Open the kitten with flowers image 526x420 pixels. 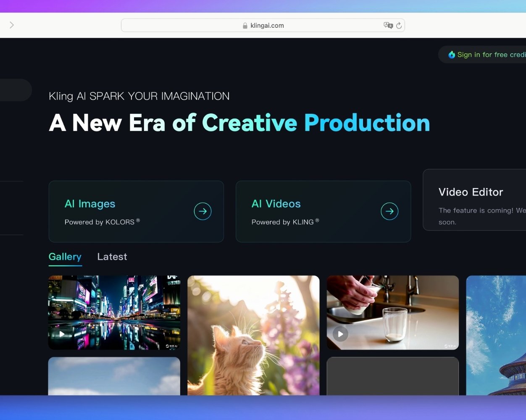coord(253,335)
